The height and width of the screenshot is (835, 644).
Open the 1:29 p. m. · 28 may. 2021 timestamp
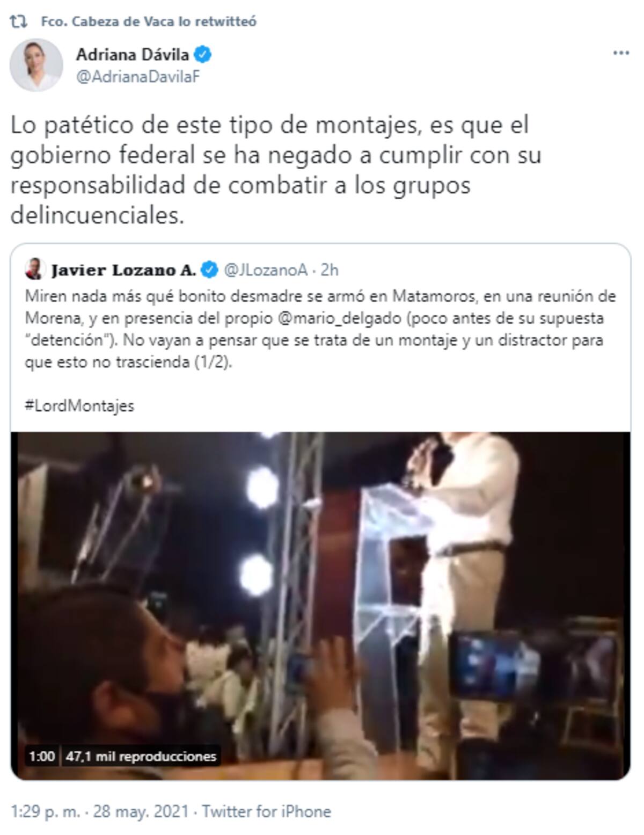click(99, 811)
